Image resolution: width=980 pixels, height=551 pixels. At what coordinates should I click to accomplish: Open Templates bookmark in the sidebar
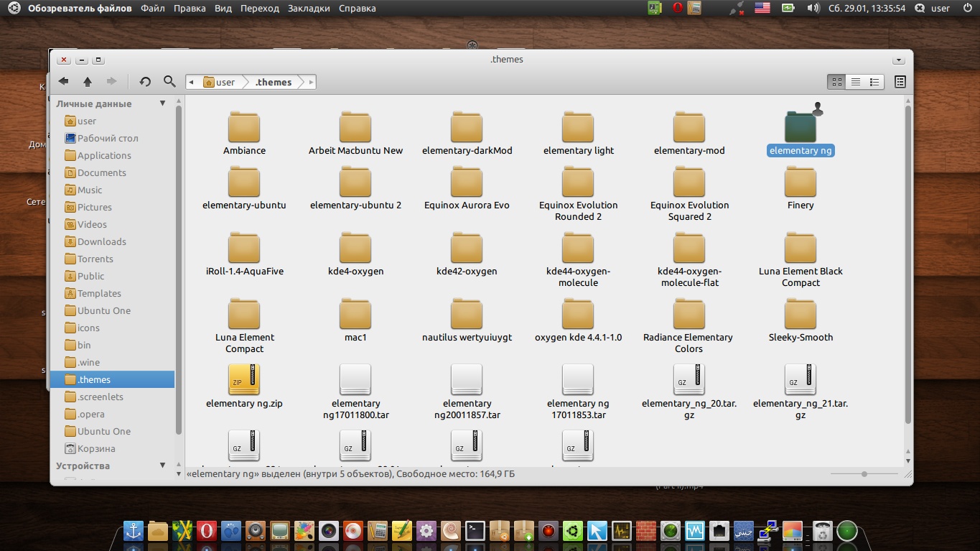click(113, 293)
